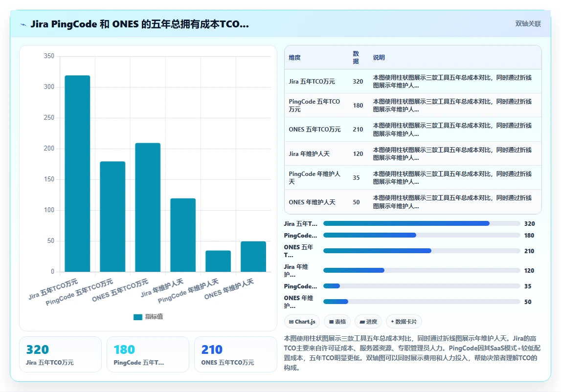Viewport: 561px width, 392px height.
Task: Click the 数据卡片 tag
Action: click(404, 322)
